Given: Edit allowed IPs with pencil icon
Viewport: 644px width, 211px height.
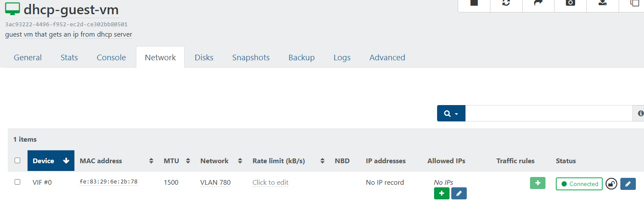Looking at the screenshot, I should (x=459, y=193).
